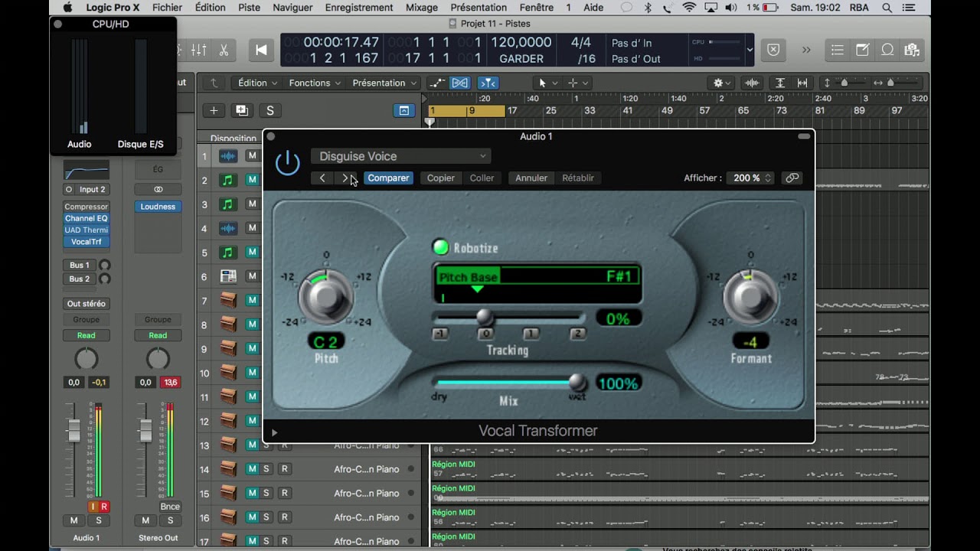This screenshot has height=551, width=980.
Task: Open Spotlight search in menu bar
Action: [x=887, y=8]
